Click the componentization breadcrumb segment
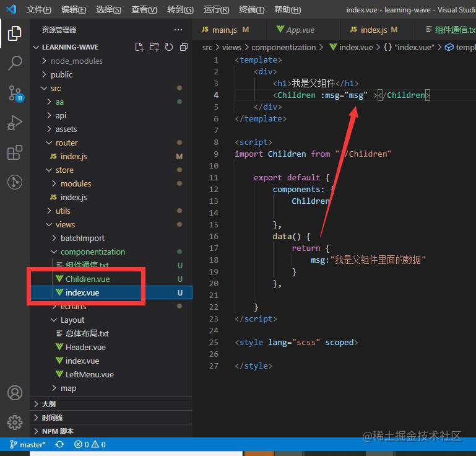 click(283, 47)
